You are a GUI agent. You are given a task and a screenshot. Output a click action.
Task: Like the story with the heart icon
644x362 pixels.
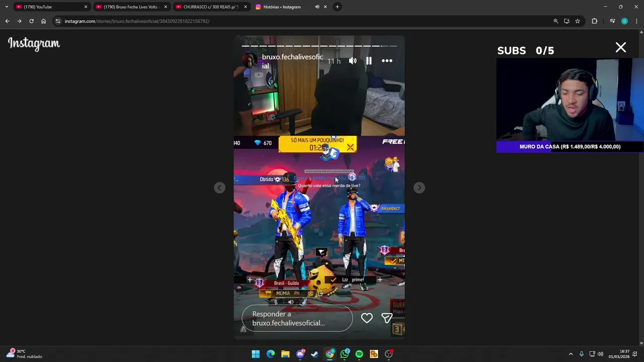(x=367, y=318)
